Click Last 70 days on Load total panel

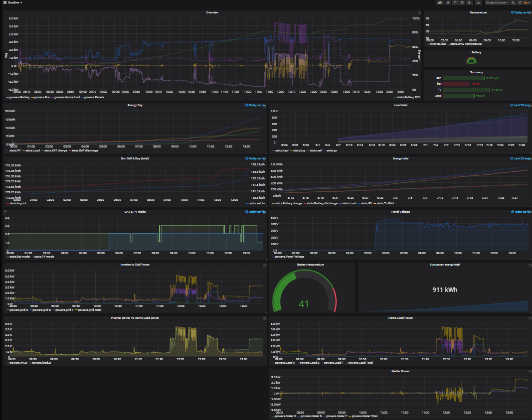pyautogui.click(x=522, y=105)
